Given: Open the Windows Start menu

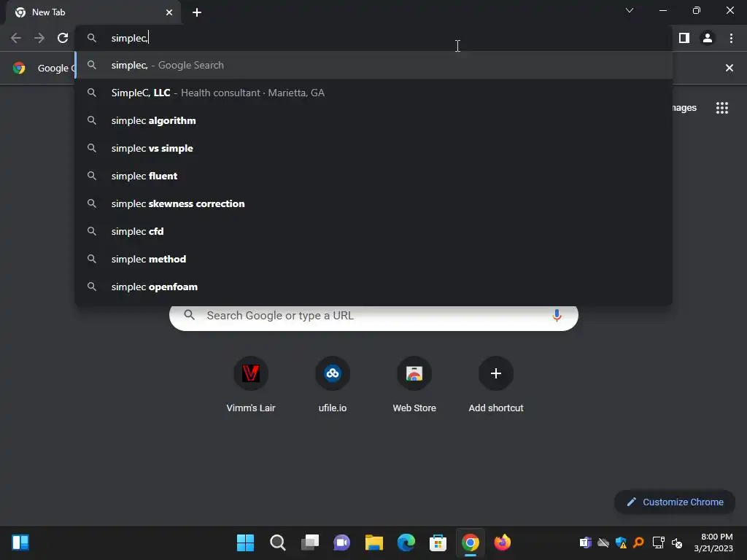Looking at the screenshot, I should [x=245, y=542].
